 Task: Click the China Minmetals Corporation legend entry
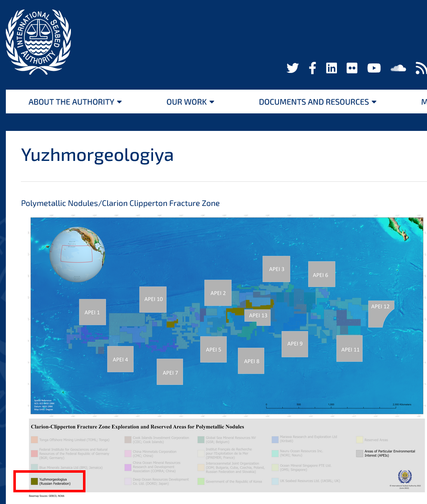pyautogui.click(x=151, y=454)
